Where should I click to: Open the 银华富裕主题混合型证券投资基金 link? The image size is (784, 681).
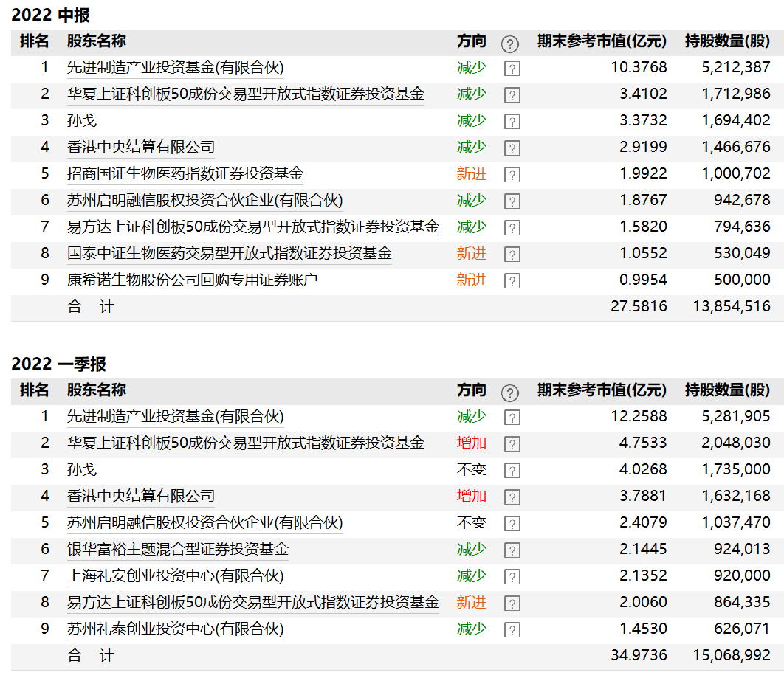click(x=177, y=550)
